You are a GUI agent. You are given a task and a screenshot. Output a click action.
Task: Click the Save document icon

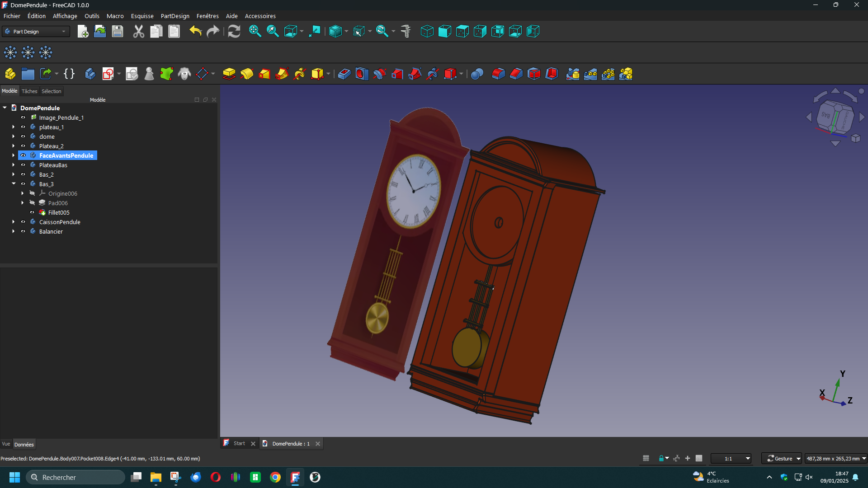118,31
